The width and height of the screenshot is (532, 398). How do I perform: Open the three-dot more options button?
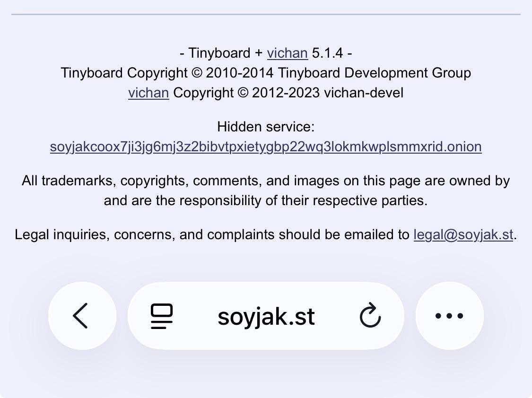tap(449, 316)
